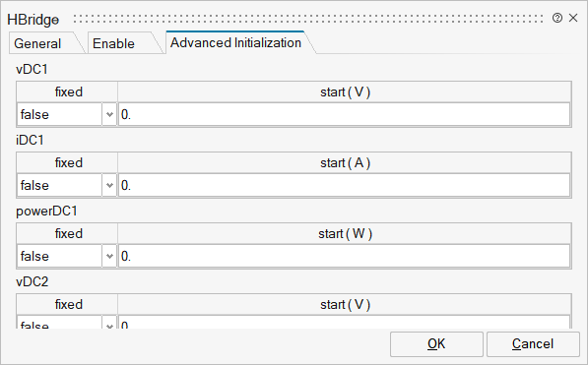Open the Enable tab
The height and width of the screenshot is (365, 588).
(x=113, y=43)
